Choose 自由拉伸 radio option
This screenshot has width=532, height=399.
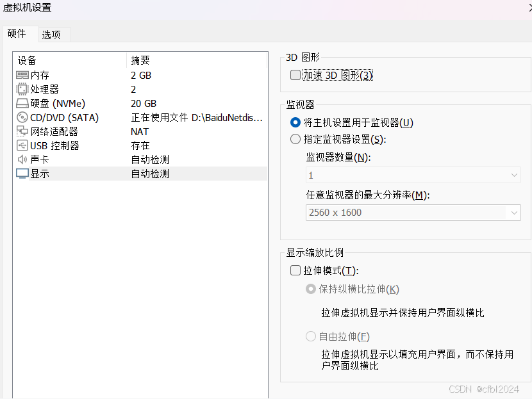311,336
